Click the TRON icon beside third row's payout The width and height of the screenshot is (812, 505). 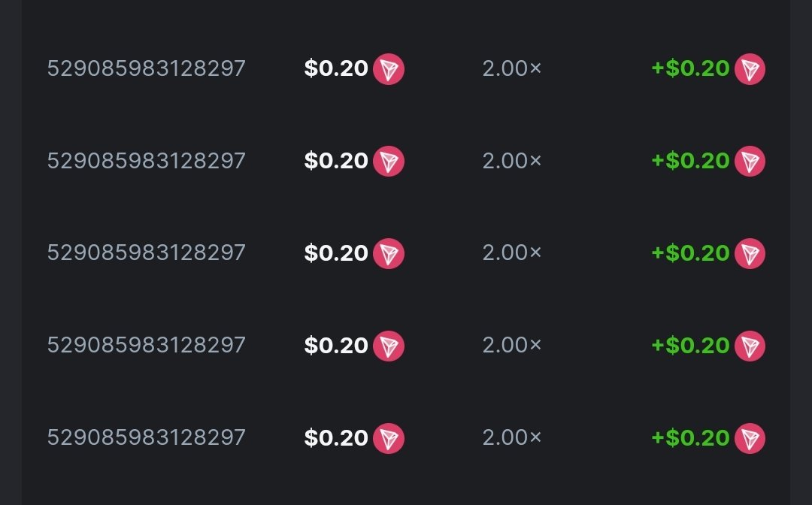pos(750,253)
